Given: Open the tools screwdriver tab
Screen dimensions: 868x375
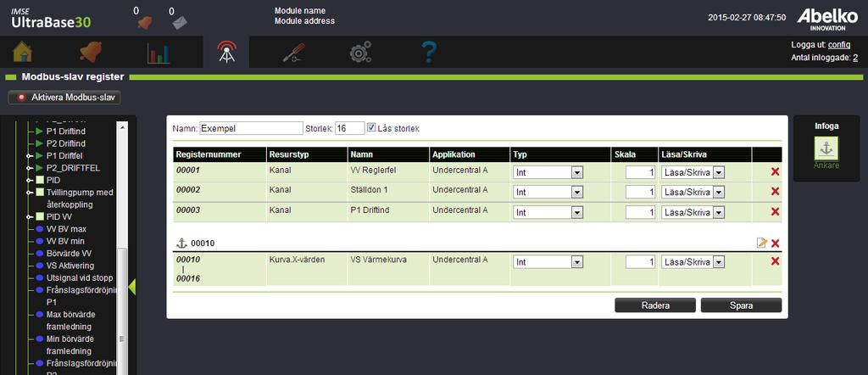Looking at the screenshot, I should 294,52.
